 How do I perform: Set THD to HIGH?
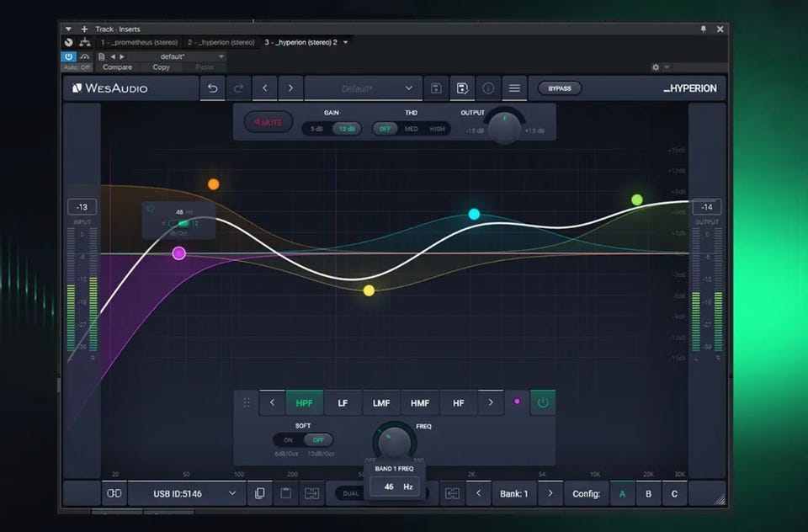[x=437, y=129]
